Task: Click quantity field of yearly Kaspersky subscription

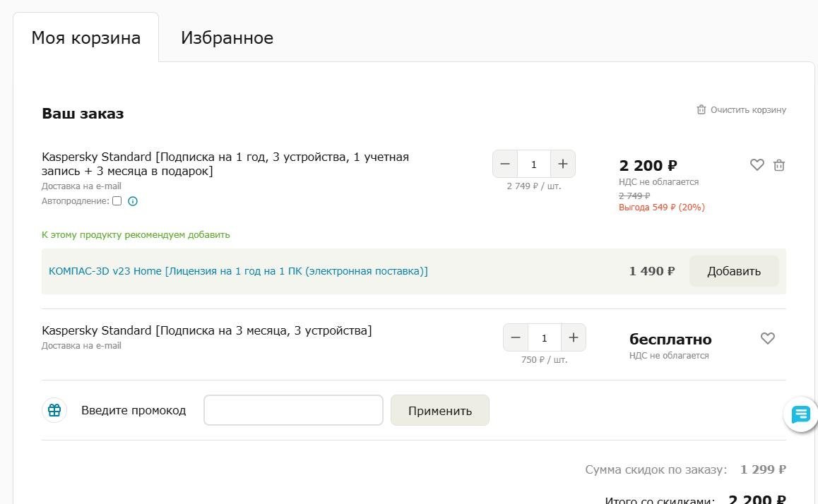Action: click(534, 164)
